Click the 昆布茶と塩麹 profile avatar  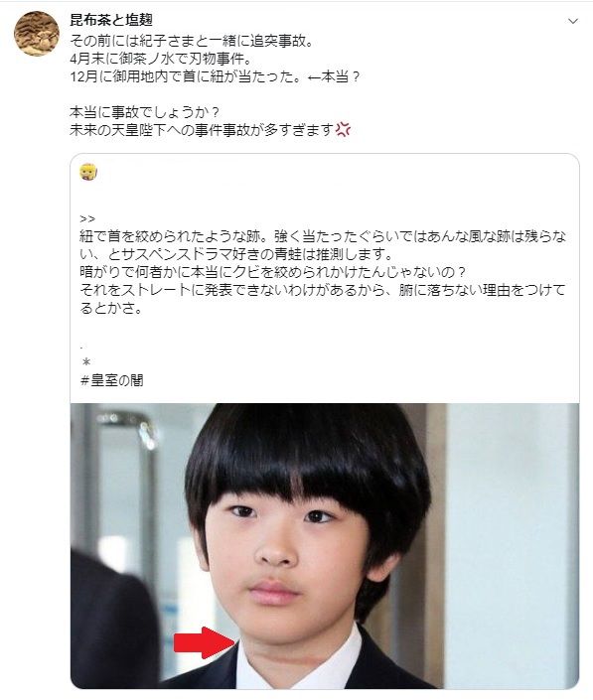click(x=37, y=34)
